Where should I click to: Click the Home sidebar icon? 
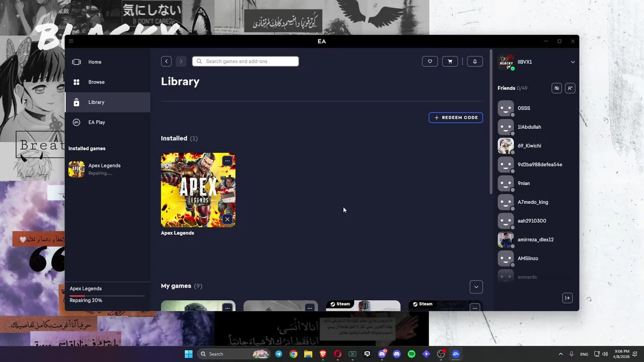[x=76, y=62]
